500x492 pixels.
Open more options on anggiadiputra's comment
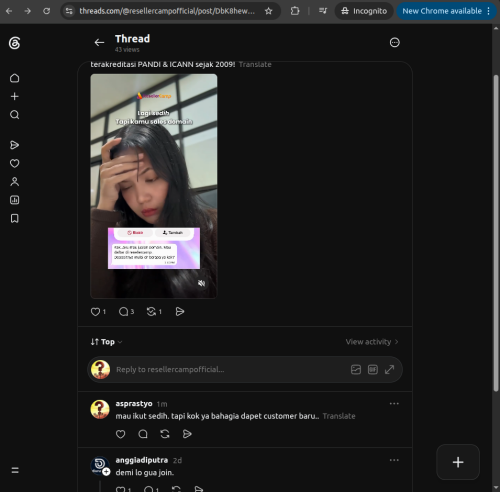(x=394, y=460)
